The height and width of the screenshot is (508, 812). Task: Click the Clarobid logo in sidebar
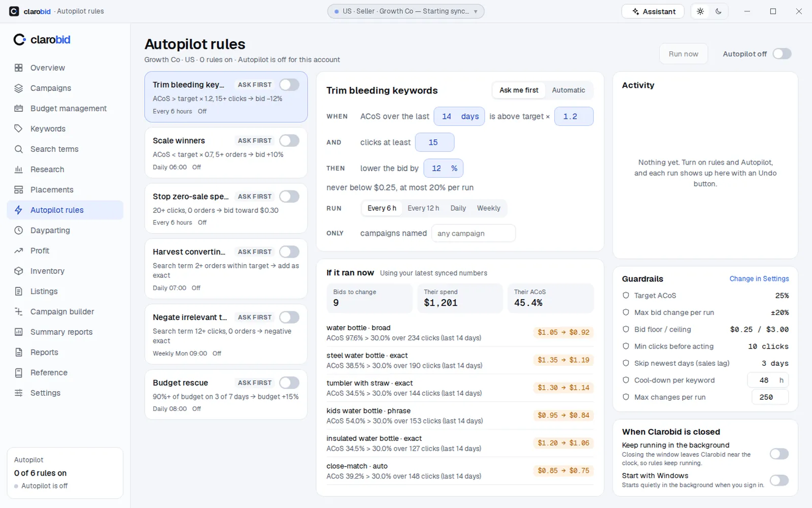tap(42, 40)
